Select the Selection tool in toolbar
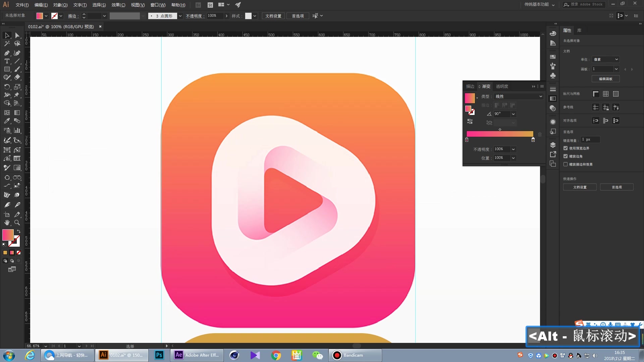644x362 pixels. coord(7,35)
